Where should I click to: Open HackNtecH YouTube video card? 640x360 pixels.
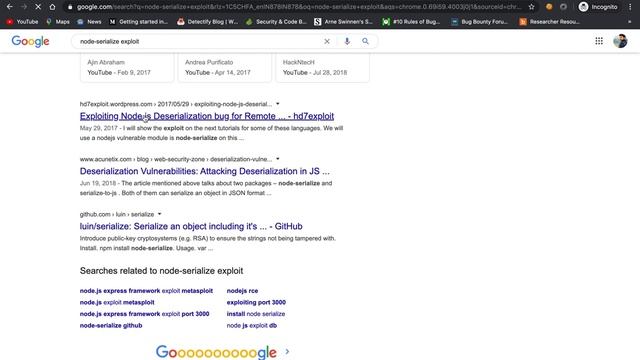click(322, 67)
